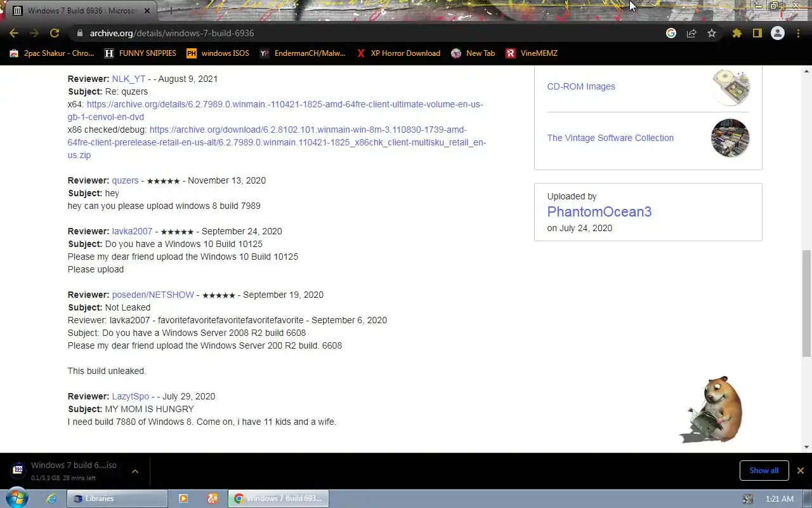
Task: Open the New Tab bookmark
Action: tap(473, 53)
